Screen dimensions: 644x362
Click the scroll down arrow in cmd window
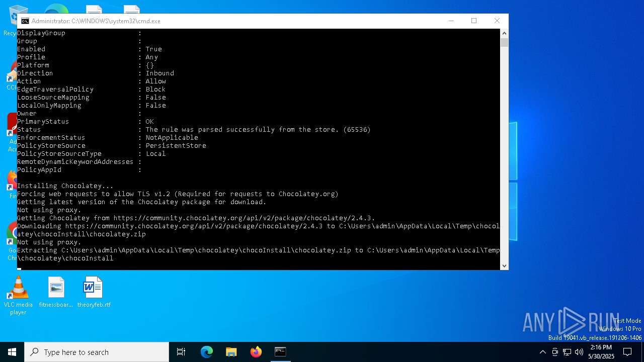(504, 266)
